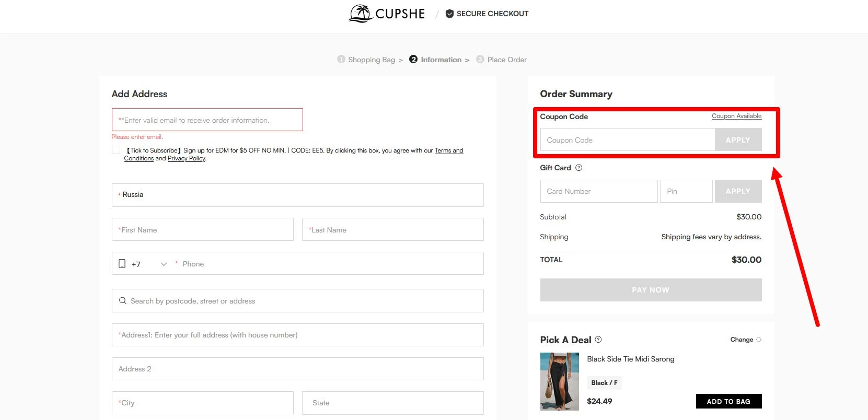Open the Russia country selector

point(297,195)
